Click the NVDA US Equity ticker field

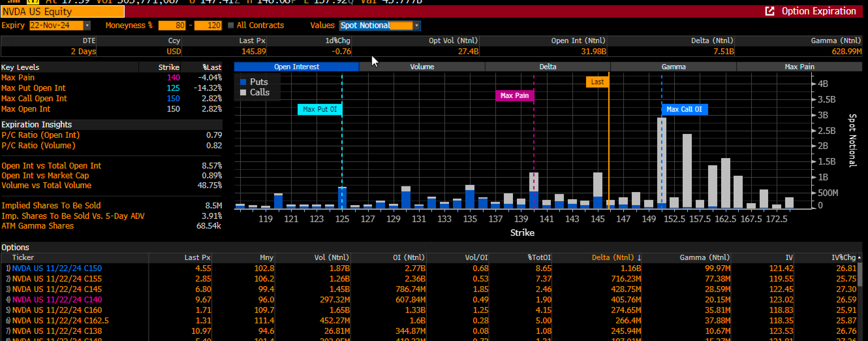[63, 12]
